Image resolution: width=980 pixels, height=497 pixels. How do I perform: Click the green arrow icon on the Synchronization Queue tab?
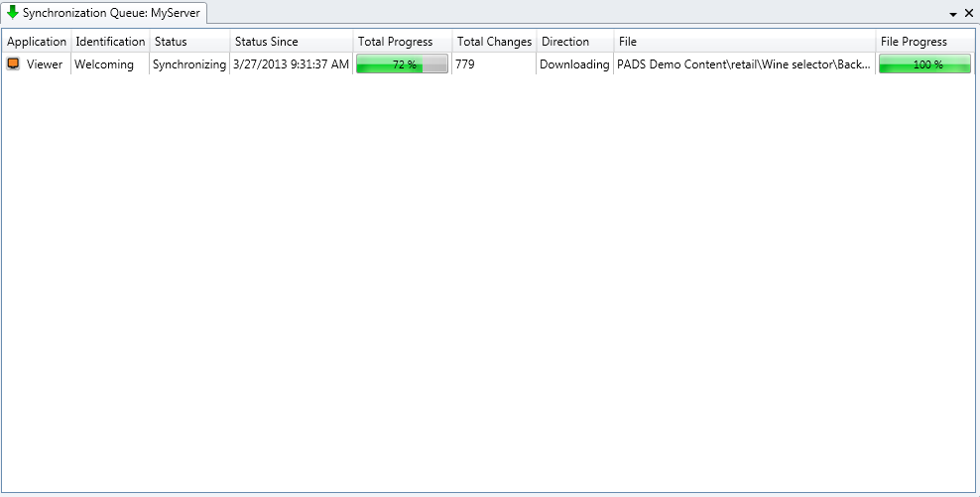[x=12, y=12]
